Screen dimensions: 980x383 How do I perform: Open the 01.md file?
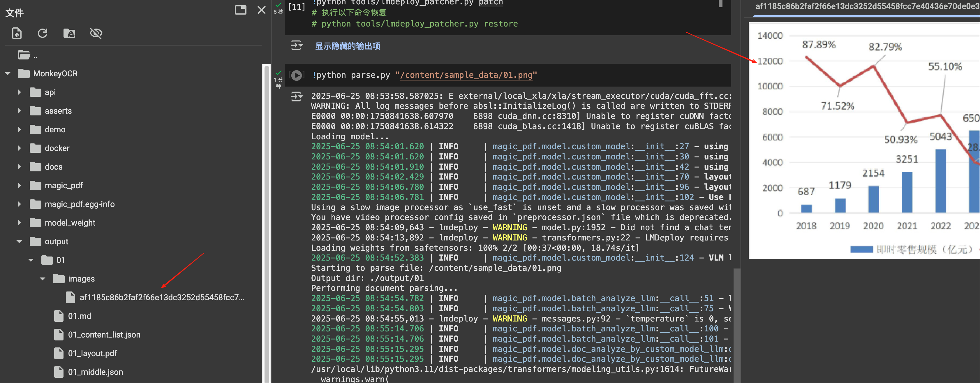pos(80,316)
